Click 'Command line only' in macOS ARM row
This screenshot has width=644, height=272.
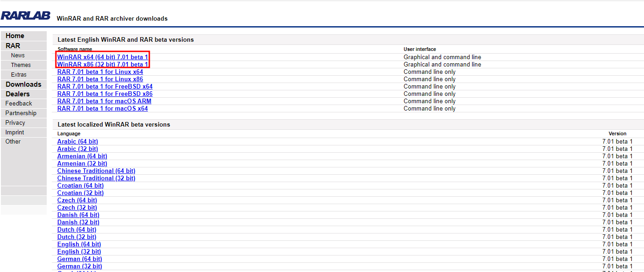[x=430, y=101]
